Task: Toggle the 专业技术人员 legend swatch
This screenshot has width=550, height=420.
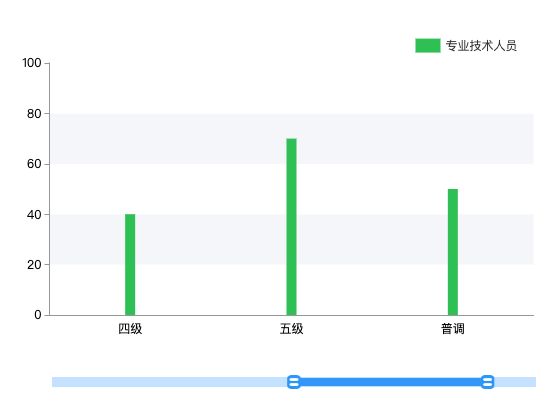Action: click(428, 46)
